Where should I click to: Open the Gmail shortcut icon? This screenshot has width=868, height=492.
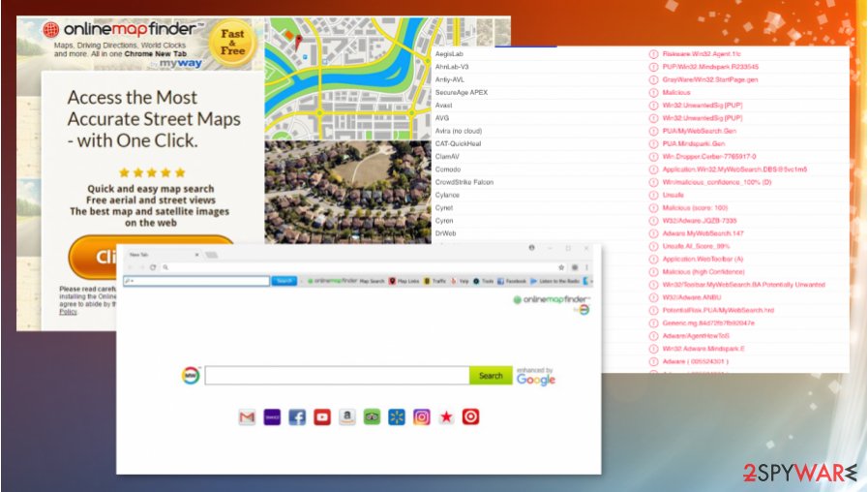[247, 416]
